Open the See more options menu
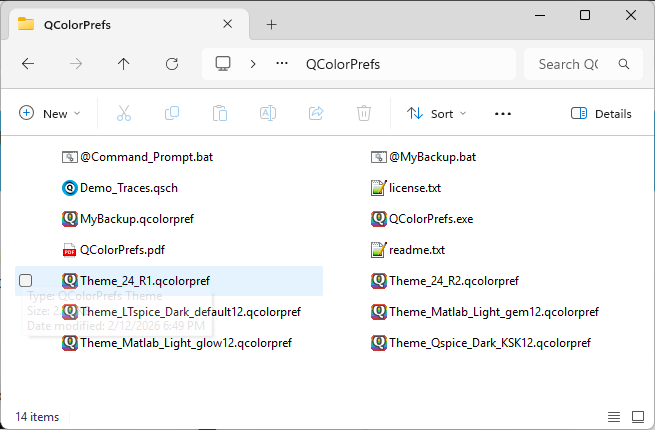 click(503, 114)
